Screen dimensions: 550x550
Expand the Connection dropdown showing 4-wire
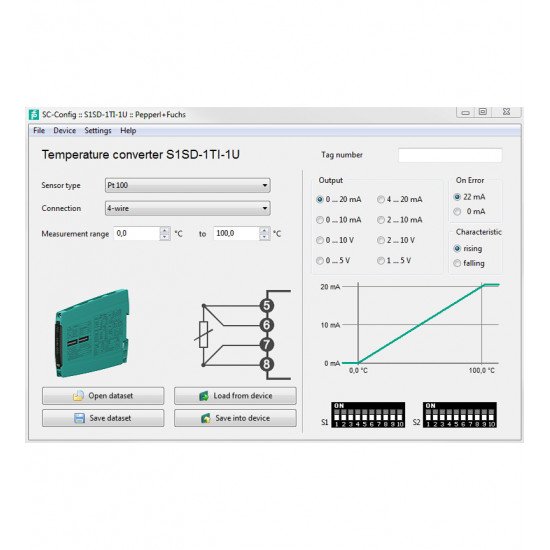point(188,208)
